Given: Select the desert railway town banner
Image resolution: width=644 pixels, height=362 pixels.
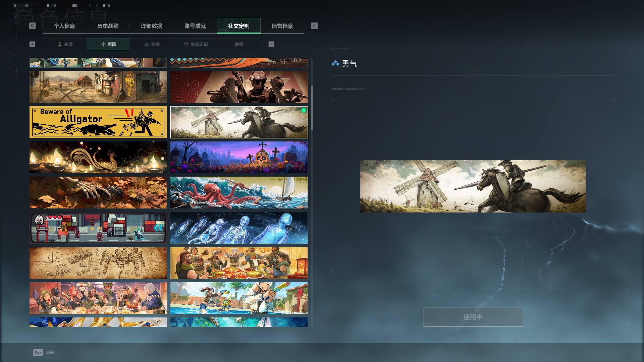Looking at the screenshot, I should pos(98,87).
